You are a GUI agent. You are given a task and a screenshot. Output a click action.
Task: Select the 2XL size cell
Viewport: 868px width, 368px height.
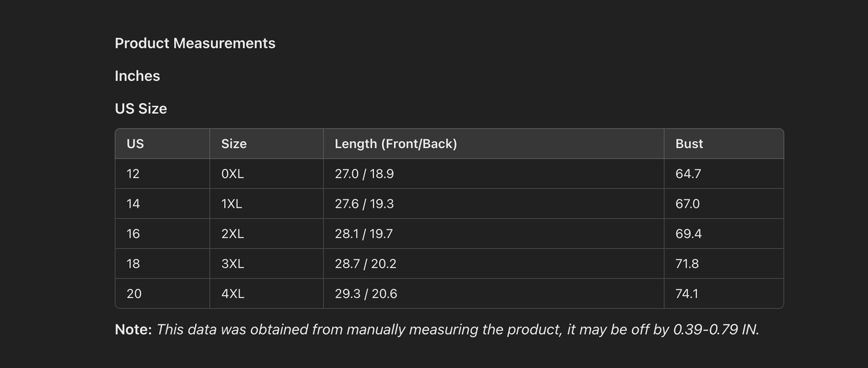232,234
